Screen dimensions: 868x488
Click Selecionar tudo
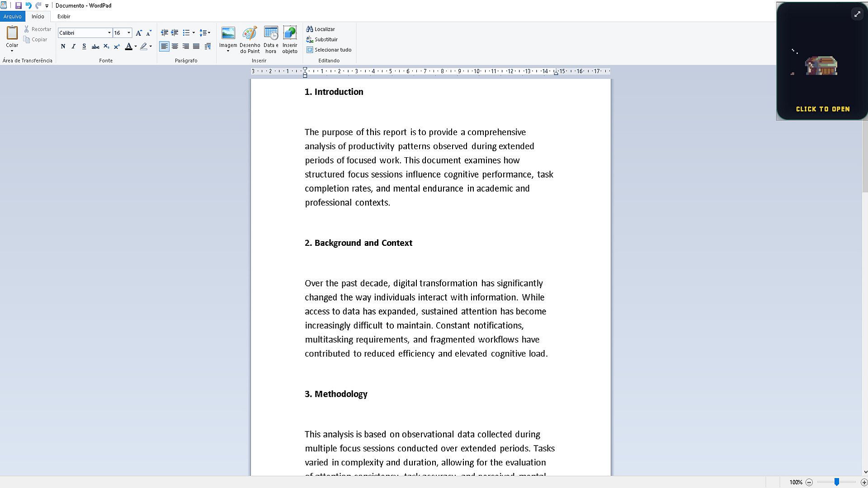329,50
